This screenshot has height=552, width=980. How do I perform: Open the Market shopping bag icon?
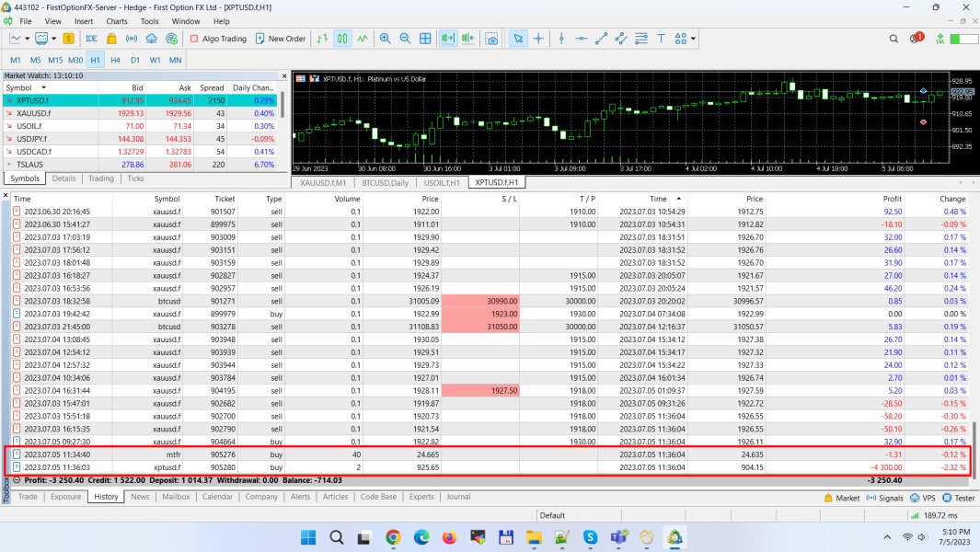pyautogui.click(x=111, y=39)
